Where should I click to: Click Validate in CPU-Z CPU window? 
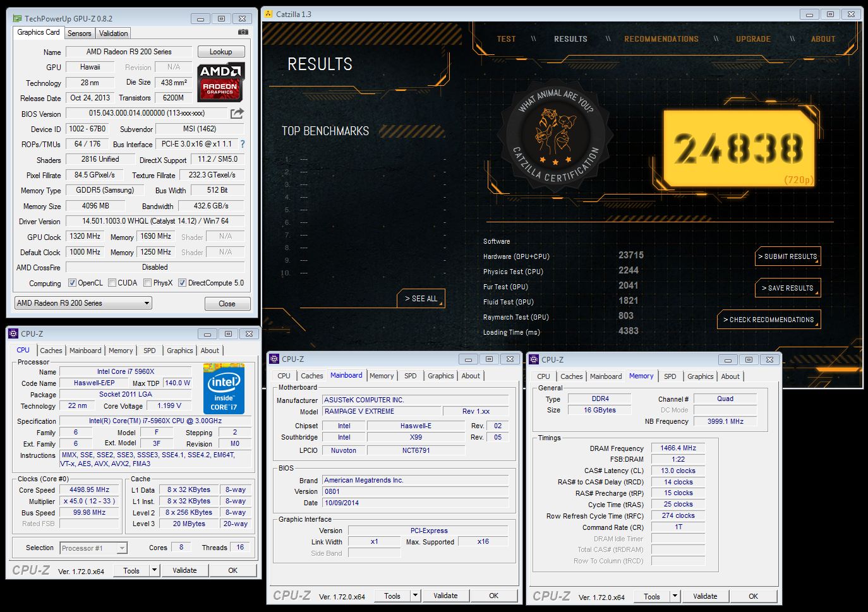point(184,570)
